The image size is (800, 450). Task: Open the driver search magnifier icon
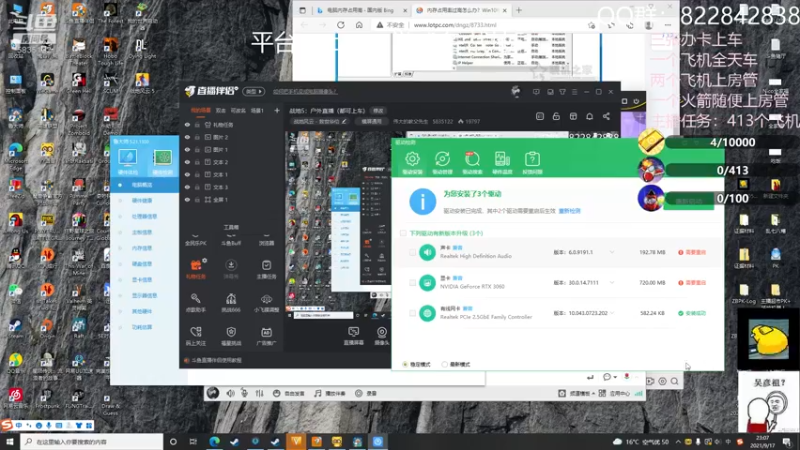[x=472, y=159]
